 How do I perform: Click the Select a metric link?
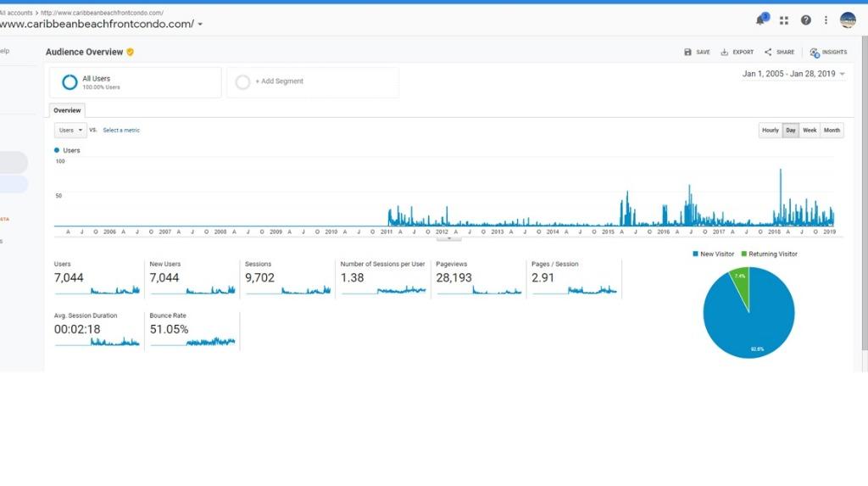pyautogui.click(x=121, y=131)
